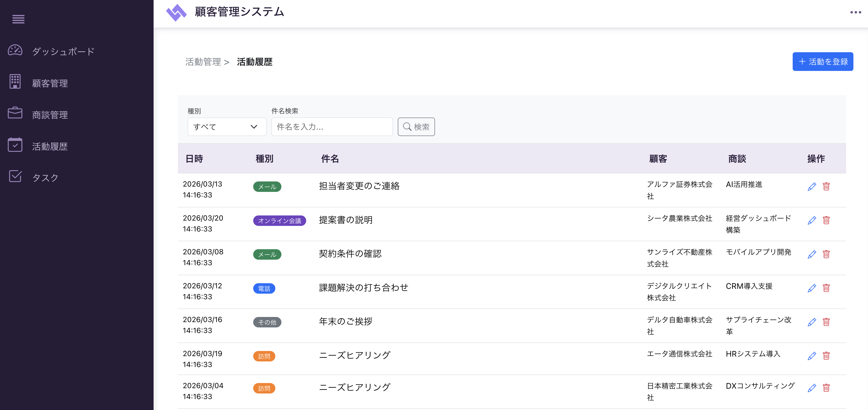This screenshot has height=410, width=868.
Task: Click the 訪問 badge on 2026/03/19 row
Action: click(264, 356)
